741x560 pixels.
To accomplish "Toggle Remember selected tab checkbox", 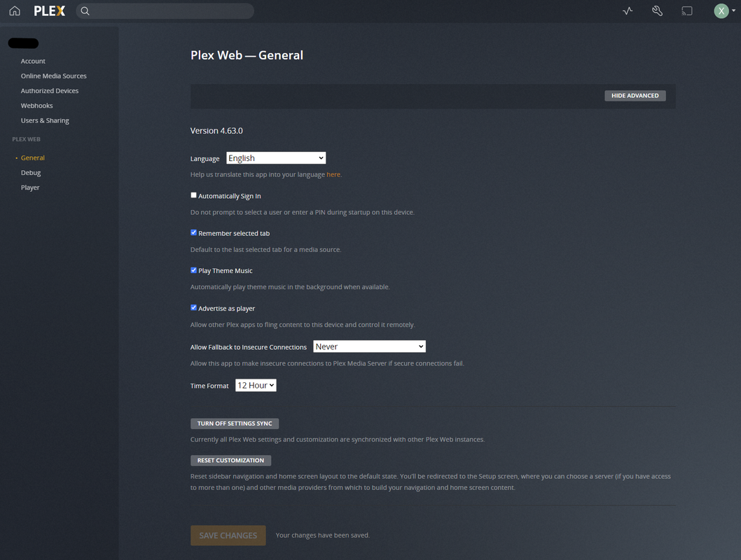I will (x=193, y=232).
